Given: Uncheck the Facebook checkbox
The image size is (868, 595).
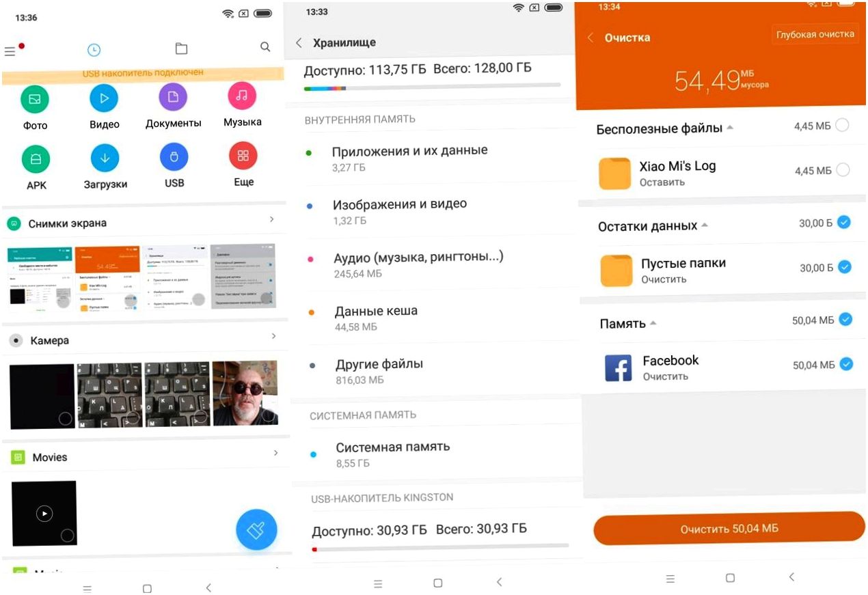Looking at the screenshot, I should coord(846,364).
